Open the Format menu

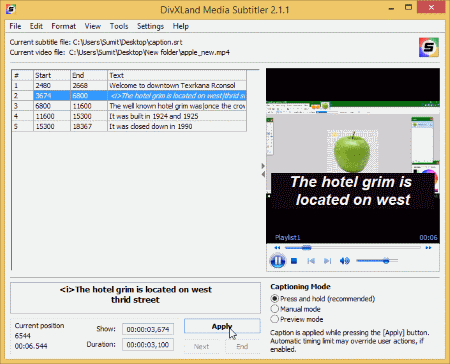tap(63, 26)
